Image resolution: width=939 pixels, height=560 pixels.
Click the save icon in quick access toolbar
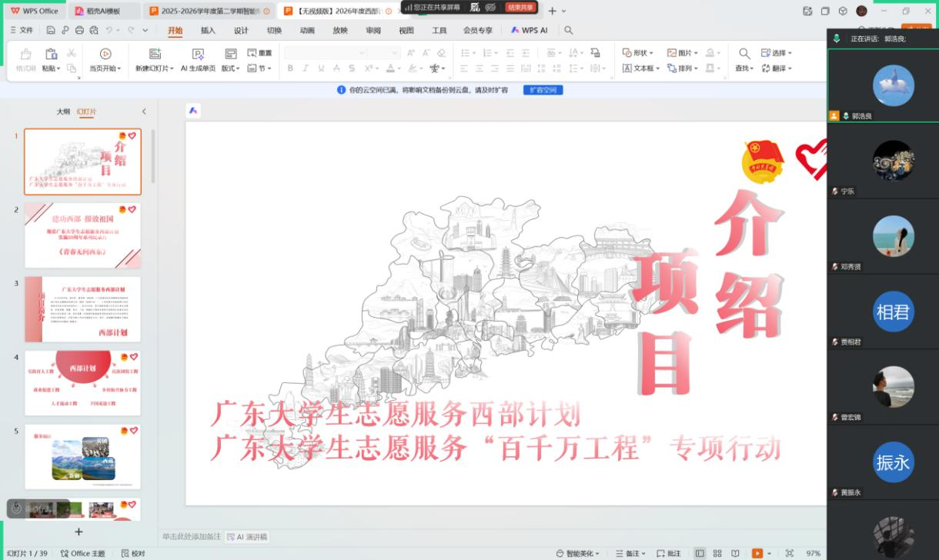click(51, 30)
